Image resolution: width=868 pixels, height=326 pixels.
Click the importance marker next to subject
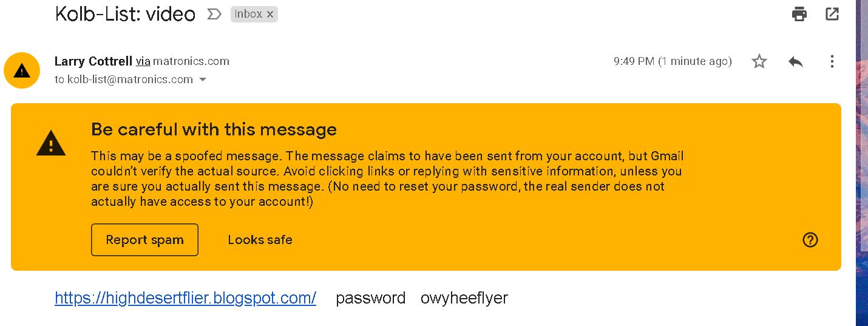pos(214,14)
